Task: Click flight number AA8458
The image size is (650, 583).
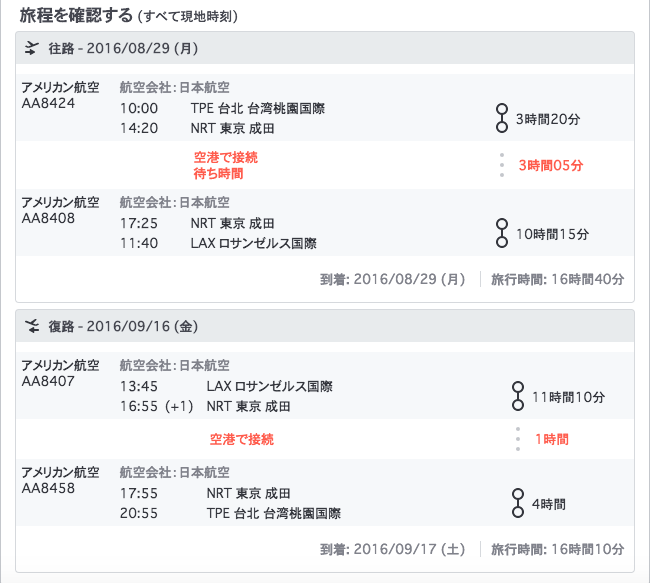Action: 48,488
